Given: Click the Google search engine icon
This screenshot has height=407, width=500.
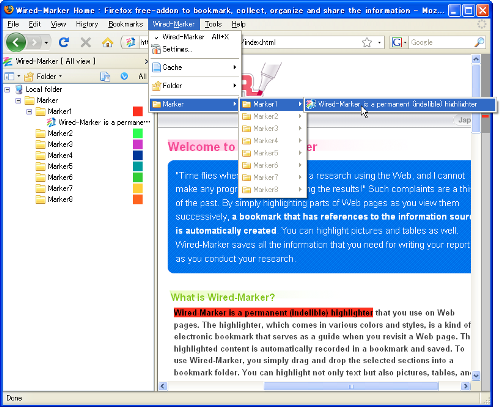Looking at the screenshot, I should 397,42.
